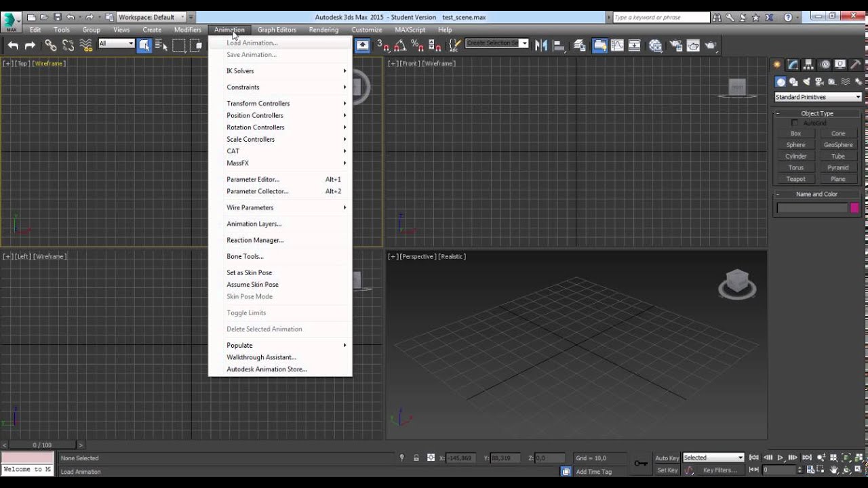Click the Align tool icon
The image size is (868, 488).
559,45
